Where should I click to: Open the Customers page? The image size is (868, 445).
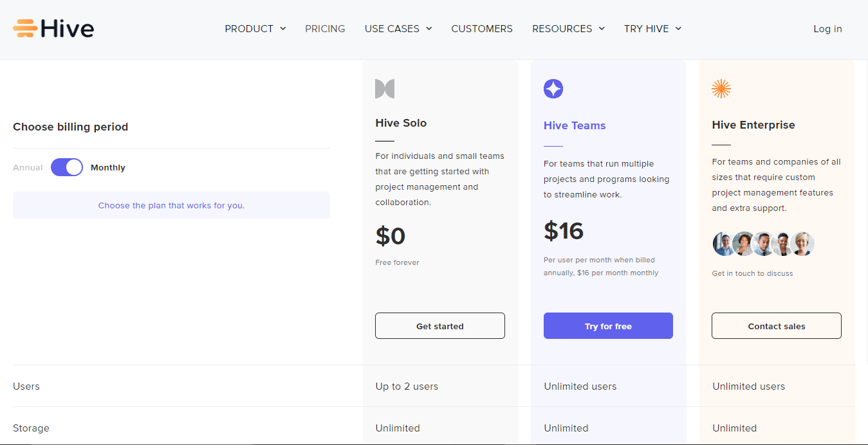pyautogui.click(x=482, y=28)
